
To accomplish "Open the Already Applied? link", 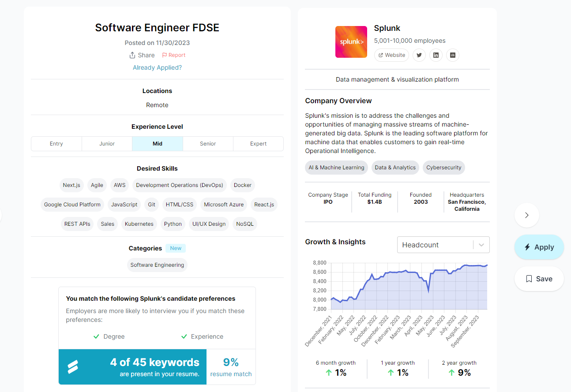I will pos(157,67).
